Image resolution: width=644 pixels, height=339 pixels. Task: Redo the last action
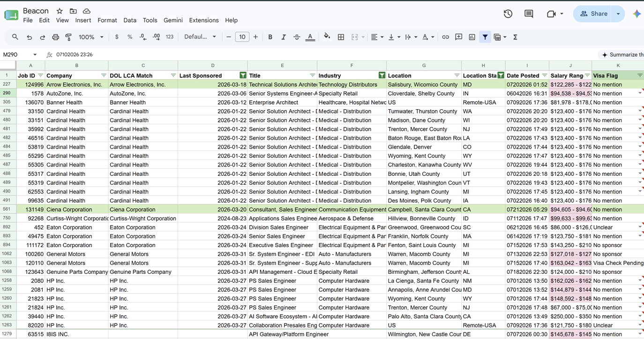tap(42, 37)
